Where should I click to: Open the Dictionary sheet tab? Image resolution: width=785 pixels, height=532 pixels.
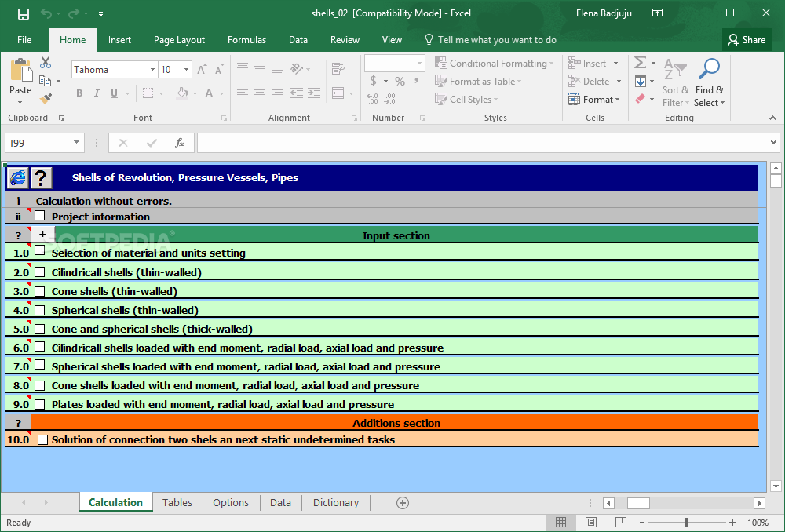tap(336, 502)
